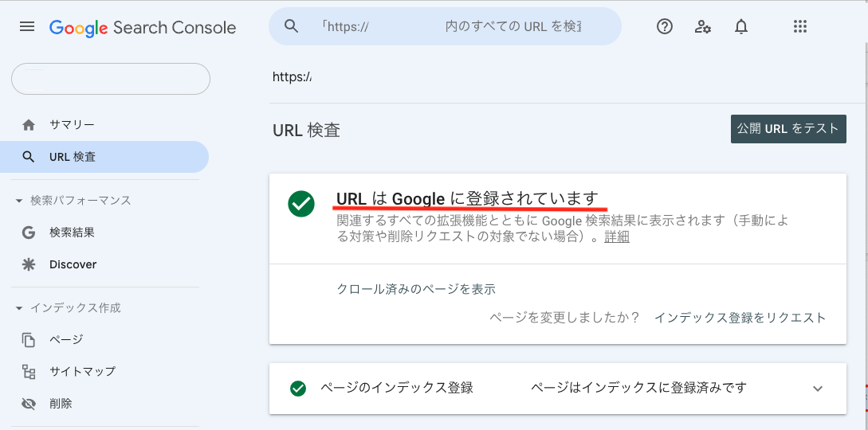Click the magnifier icon in search bar

click(x=291, y=26)
